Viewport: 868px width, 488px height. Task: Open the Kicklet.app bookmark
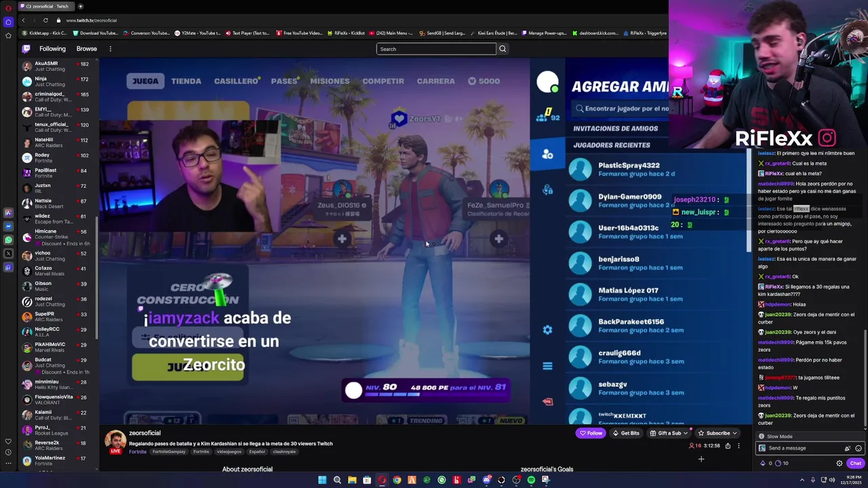tap(44, 33)
